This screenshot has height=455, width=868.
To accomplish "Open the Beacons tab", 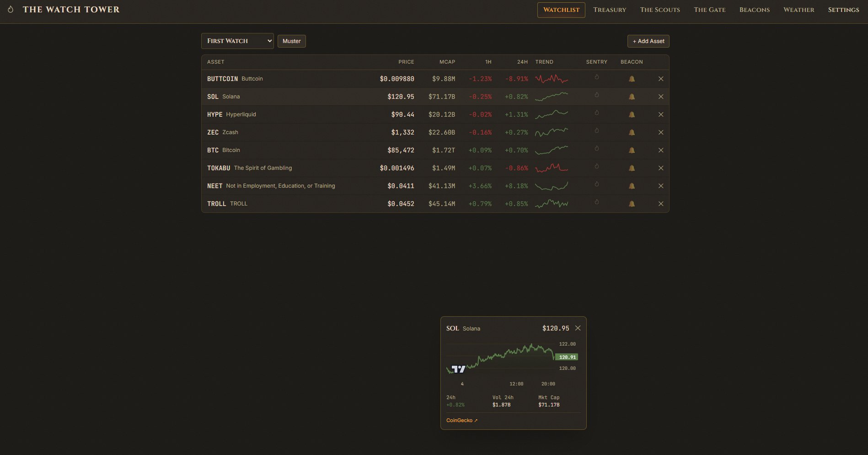I will click(x=755, y=10).
